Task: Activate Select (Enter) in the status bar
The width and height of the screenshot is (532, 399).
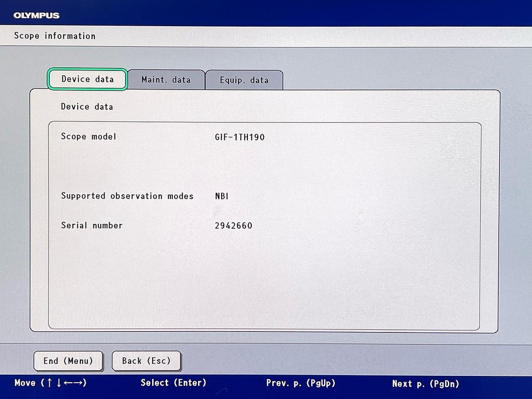Action: [173, 383]
